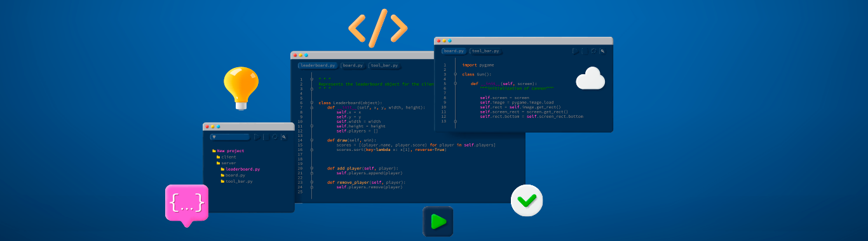
Task: Close the main editor window with the red button
Action: (x=295, y=55)
